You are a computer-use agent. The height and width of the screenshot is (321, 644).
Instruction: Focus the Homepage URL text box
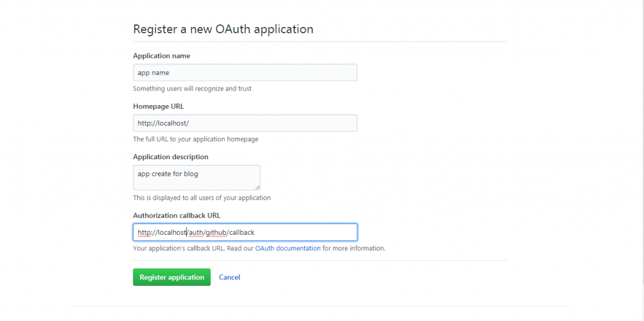pyautogui.click(x=245, y=123)
